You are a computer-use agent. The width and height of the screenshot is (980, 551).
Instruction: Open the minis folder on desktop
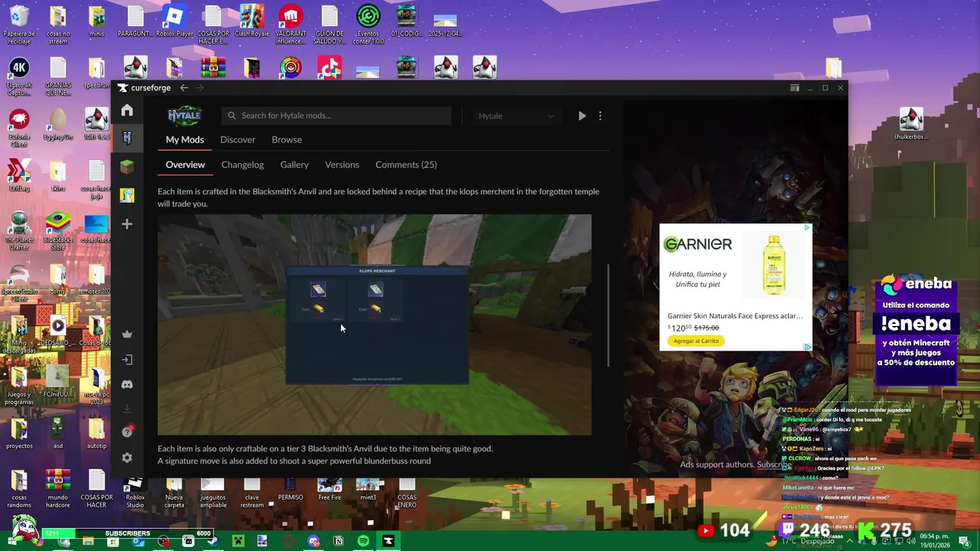pos(96,21)
